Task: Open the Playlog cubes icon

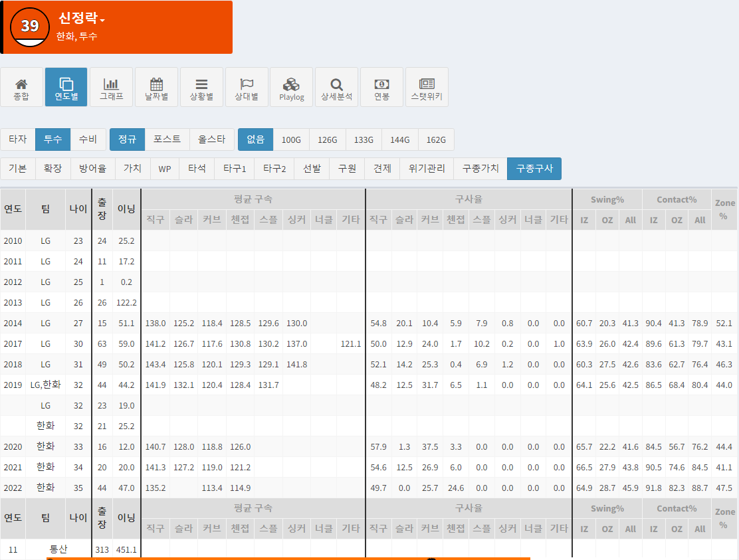Action: coord(291,87)
